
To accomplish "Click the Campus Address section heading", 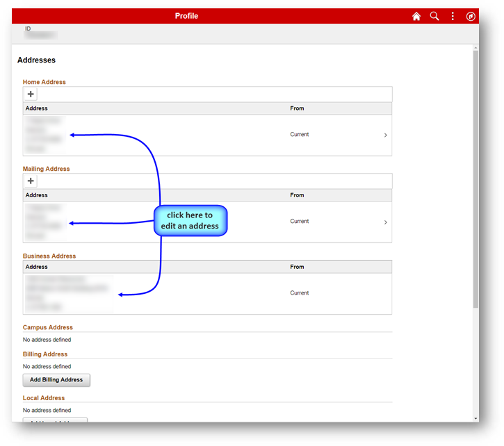I will pos(47,327).
